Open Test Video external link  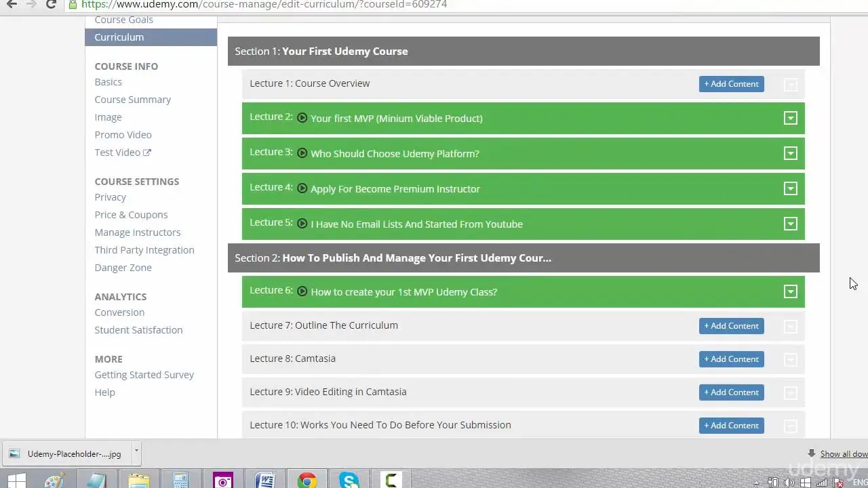click(122, 152)
